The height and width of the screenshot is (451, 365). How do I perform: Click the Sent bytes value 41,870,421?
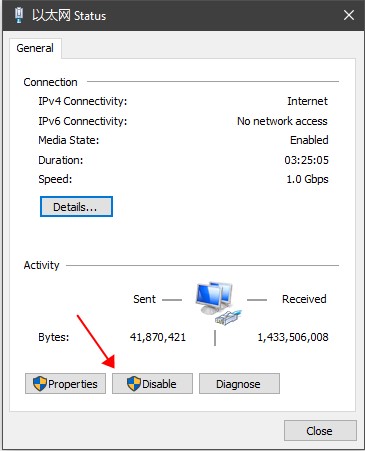[158, 337]
